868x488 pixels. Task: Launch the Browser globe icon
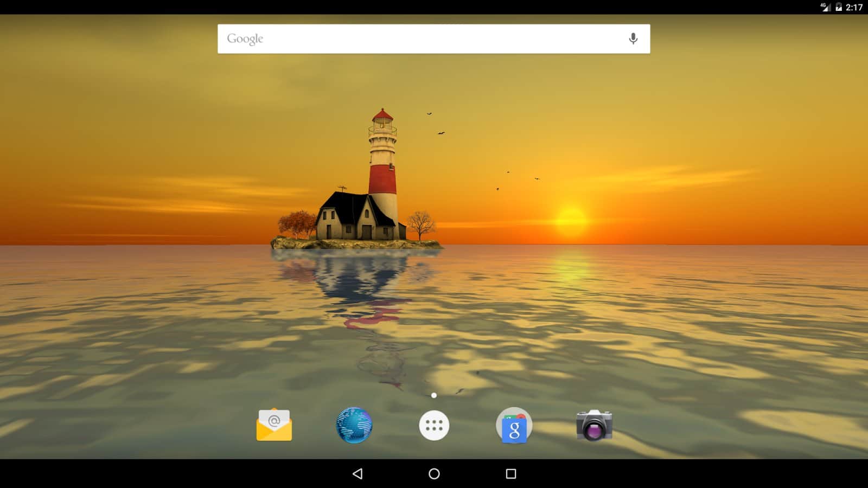tap(354, 426)
